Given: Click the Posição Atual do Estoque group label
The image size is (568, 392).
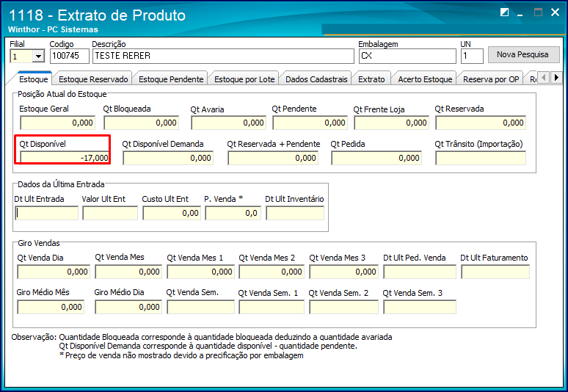Looking at the screenshot, I should [x=62, y=94].
